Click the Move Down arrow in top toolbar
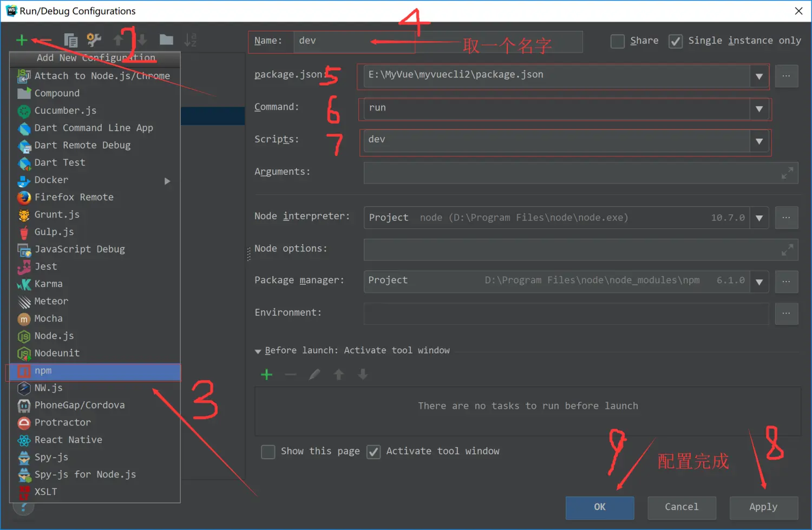812x530 pixels. point(142,40)
